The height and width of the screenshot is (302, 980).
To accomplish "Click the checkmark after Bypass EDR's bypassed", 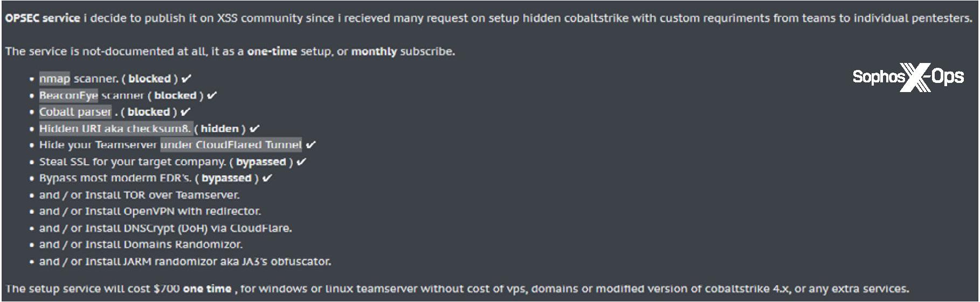I will 267,178.
